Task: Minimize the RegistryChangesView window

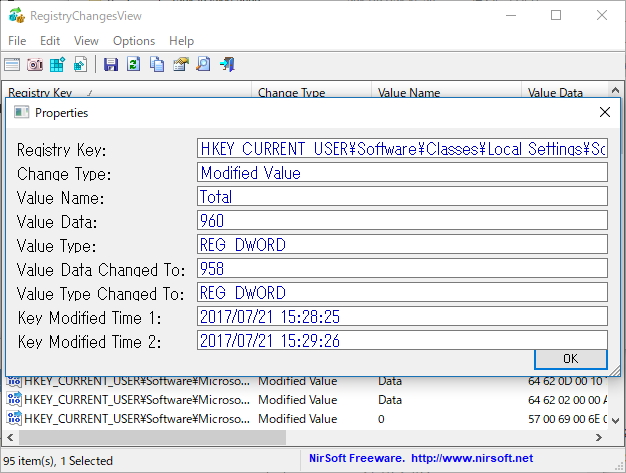Action: 511,16
